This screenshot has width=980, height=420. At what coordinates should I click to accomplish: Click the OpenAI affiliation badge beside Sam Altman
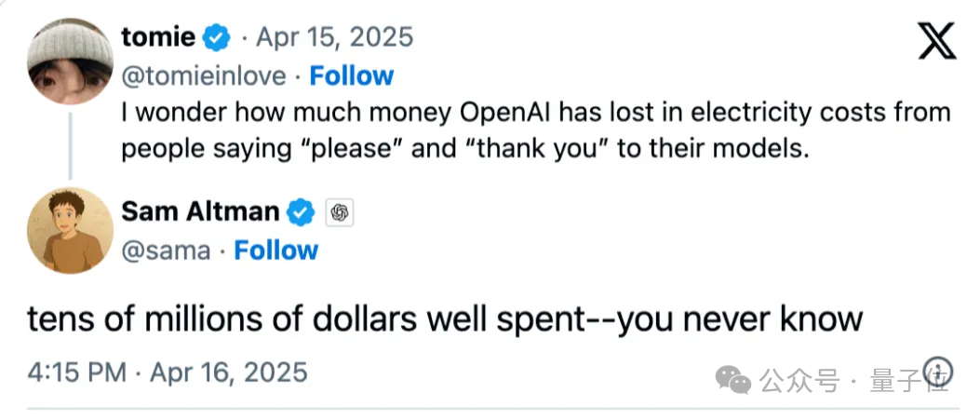[x=339, y=213]
